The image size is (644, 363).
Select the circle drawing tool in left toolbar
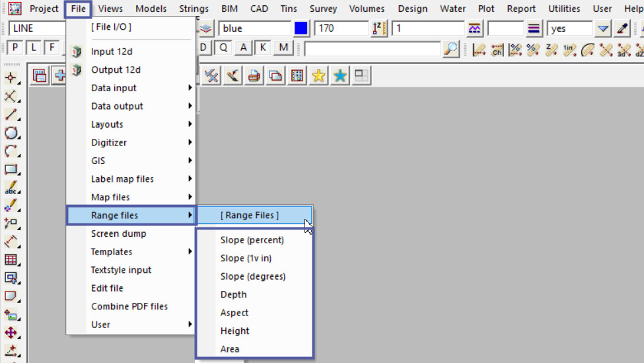pyautogui.click(x=11, y=133)
